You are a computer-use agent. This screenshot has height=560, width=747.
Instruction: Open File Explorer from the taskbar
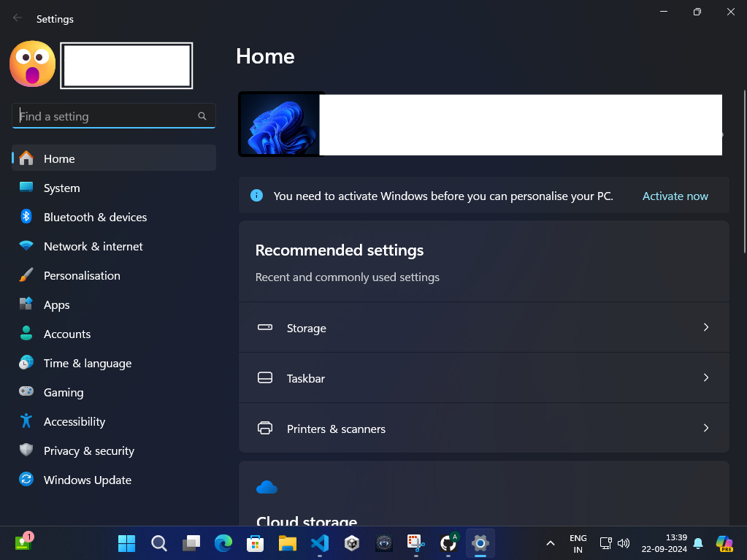coord(287,543)
